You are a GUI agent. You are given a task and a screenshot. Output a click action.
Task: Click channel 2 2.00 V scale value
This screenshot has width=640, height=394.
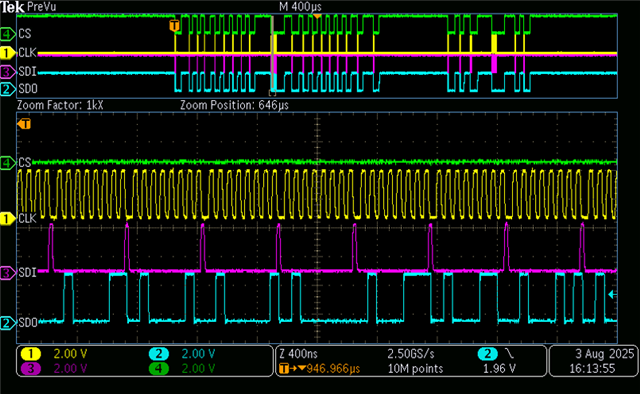[198, 354]
